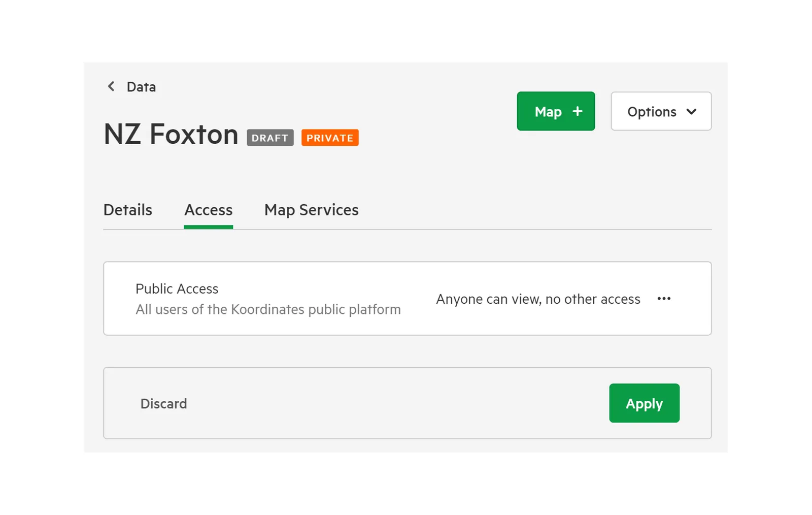Image resolution: width=812 pixels, height=515 pixels.
Task: Apply the access changes
Action: (644, 403)
